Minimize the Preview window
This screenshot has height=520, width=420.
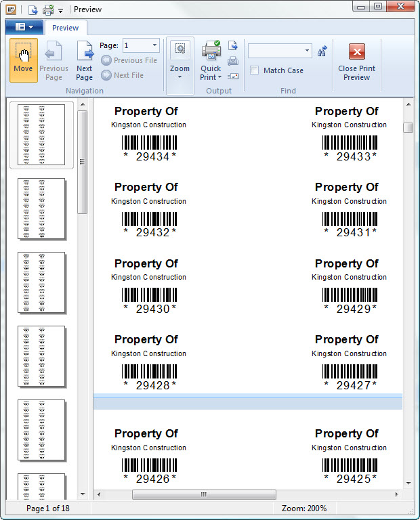click(362, 7)
